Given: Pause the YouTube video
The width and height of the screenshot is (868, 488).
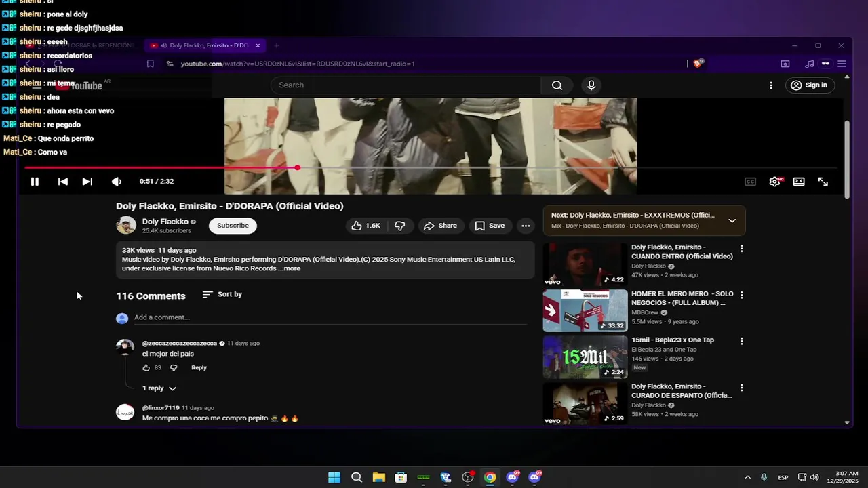Looking at the screenshot, I should click(x=35, y=182).
